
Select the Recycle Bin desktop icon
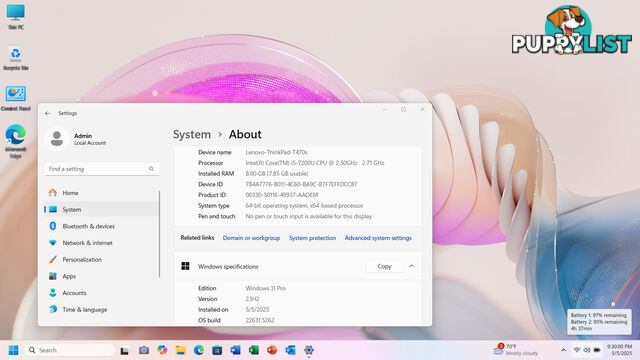pyautogui.click(x=16, y=58)
